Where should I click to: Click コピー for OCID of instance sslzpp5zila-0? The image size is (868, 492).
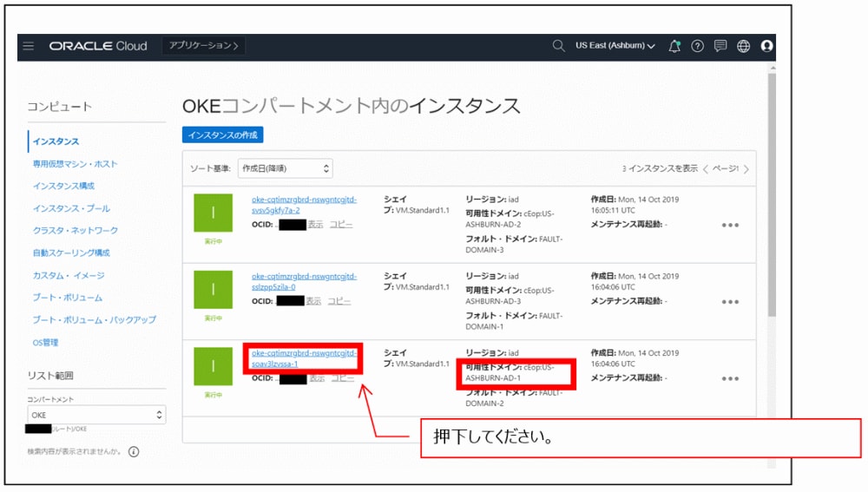(339, 301)
